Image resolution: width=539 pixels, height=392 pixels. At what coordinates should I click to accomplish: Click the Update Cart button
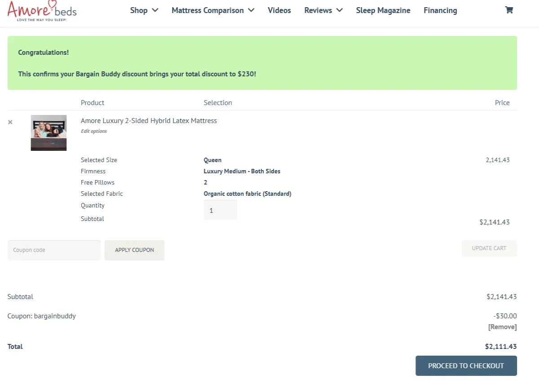[489, 248]
